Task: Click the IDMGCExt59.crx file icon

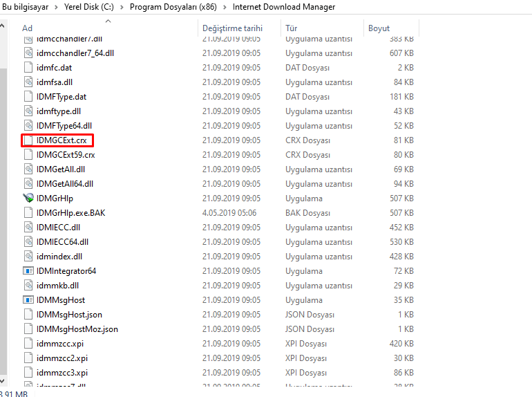Action: [28, 155]
